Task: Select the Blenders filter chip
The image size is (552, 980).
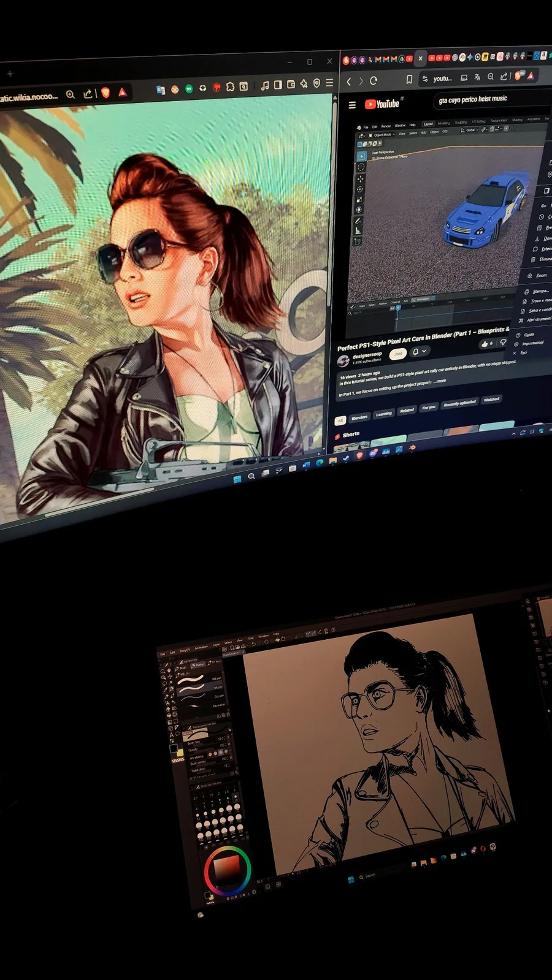Action: [x=359, y=417]
